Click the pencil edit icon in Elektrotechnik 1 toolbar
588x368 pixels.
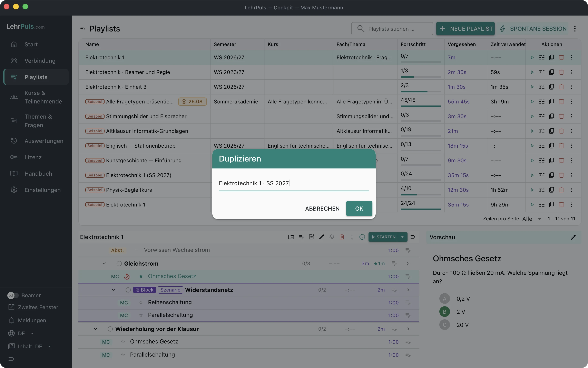point(321,237)
